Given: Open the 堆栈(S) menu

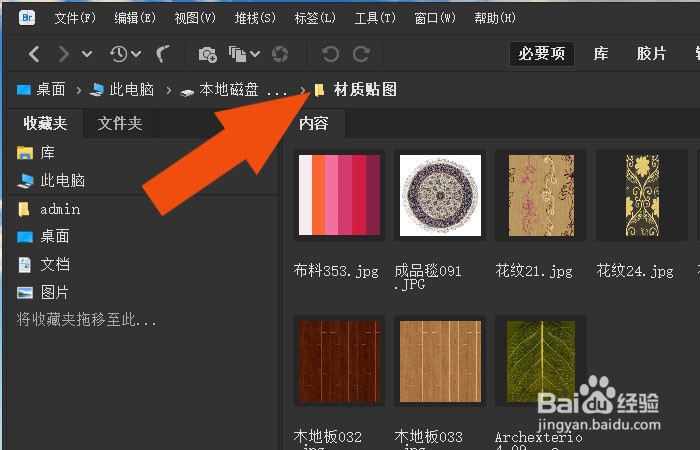Looking at the screenshot, I should 255,18.
